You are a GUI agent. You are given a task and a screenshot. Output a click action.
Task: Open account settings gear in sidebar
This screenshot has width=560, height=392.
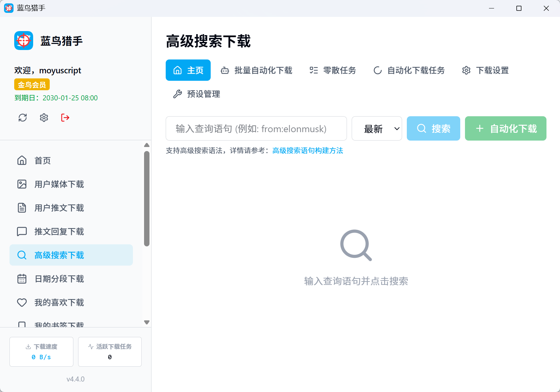[44, 118]
